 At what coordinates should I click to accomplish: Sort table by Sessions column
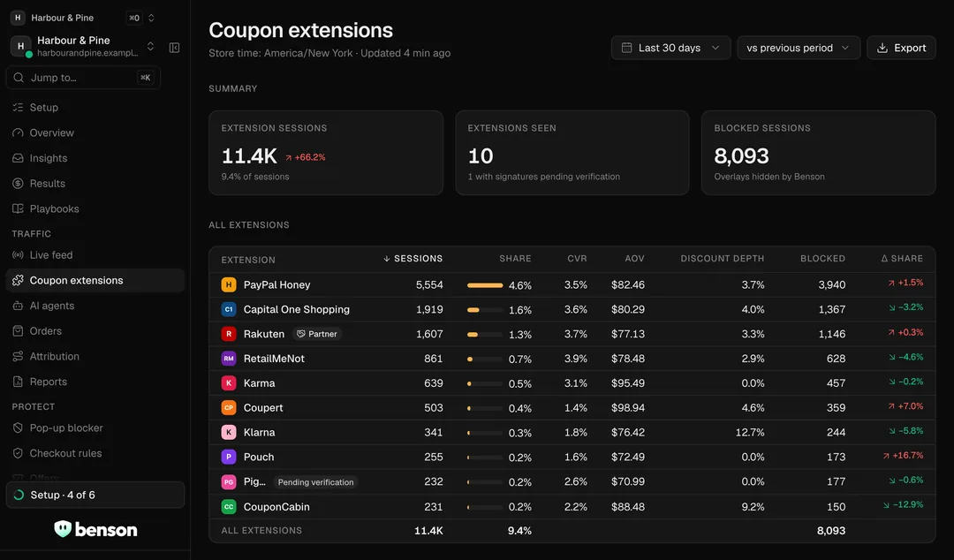(413, 259)
